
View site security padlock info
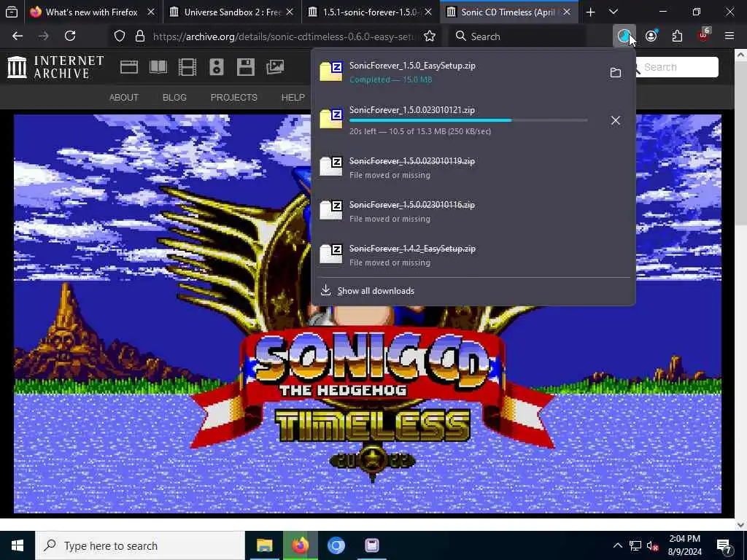point(140,36)
